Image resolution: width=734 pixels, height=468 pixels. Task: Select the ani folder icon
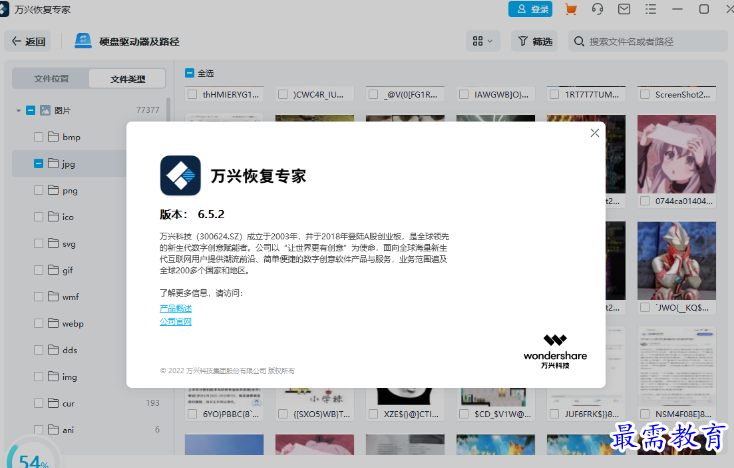53,429
